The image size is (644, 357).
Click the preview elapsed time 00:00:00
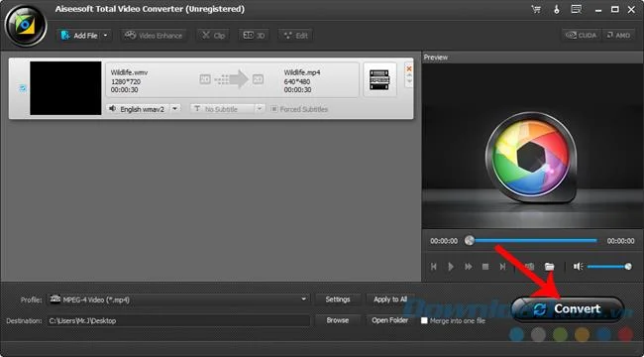(x=444, y=241)
